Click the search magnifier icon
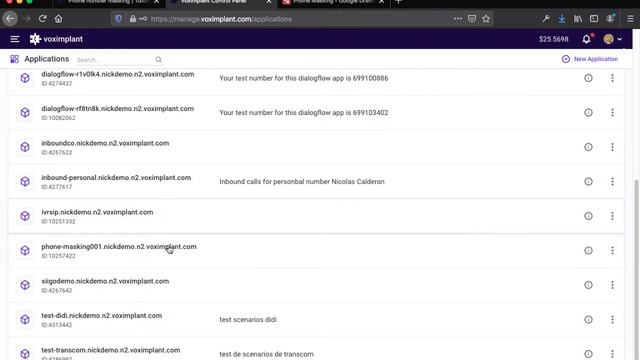The width and height of the screenshot is (640, 360). 158,60
